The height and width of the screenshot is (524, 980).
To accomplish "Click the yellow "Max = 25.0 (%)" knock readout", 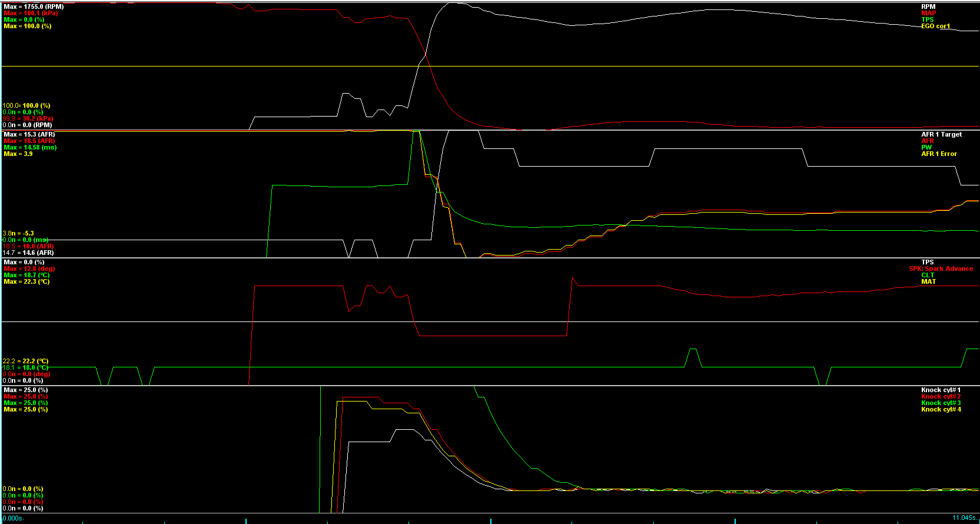I will point(26,410).
